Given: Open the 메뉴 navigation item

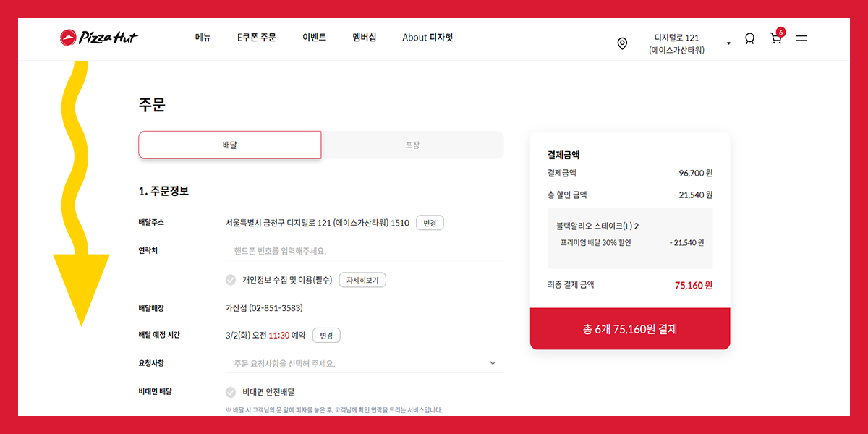Looking at the screenshot, I should [x=203, y=38].
